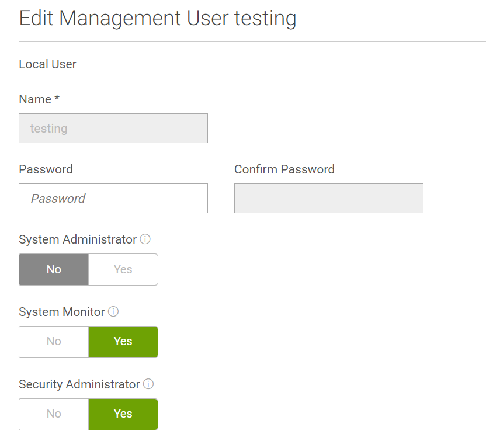Image resolution: width=486 pixels, height=448 pixels.
Task: Click the Local User section label
Action: 47,64
